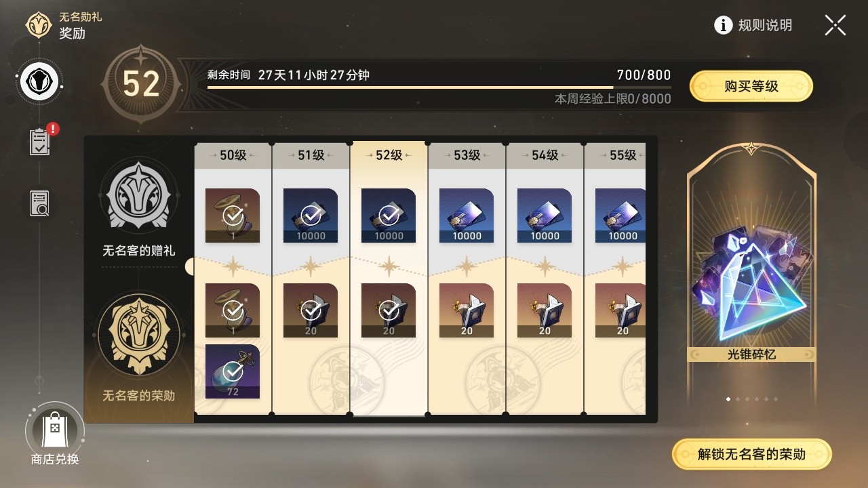Screen dimensions: 868x488
Task: Click the 规则说明 info icon
Action: pos(724,26)
